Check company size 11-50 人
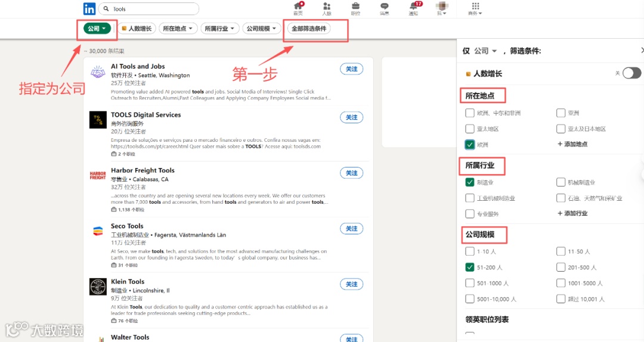 561,251
